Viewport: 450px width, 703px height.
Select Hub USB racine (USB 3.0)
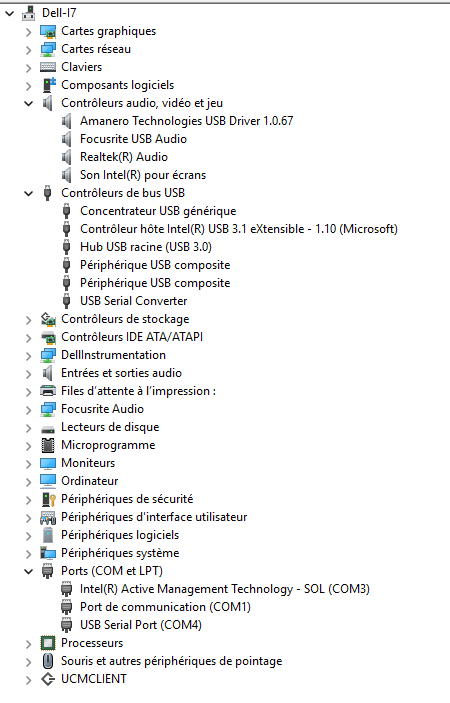pyautogui.click(x=146, y=247)
